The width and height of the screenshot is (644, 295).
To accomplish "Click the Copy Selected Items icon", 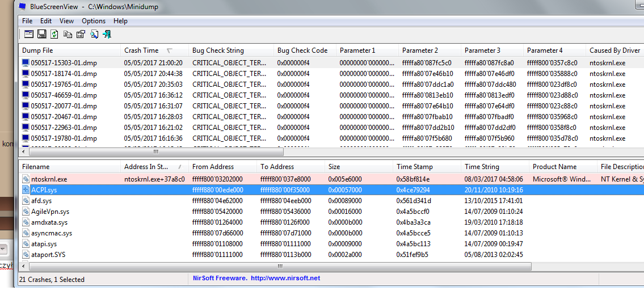I will click(68, 35).
